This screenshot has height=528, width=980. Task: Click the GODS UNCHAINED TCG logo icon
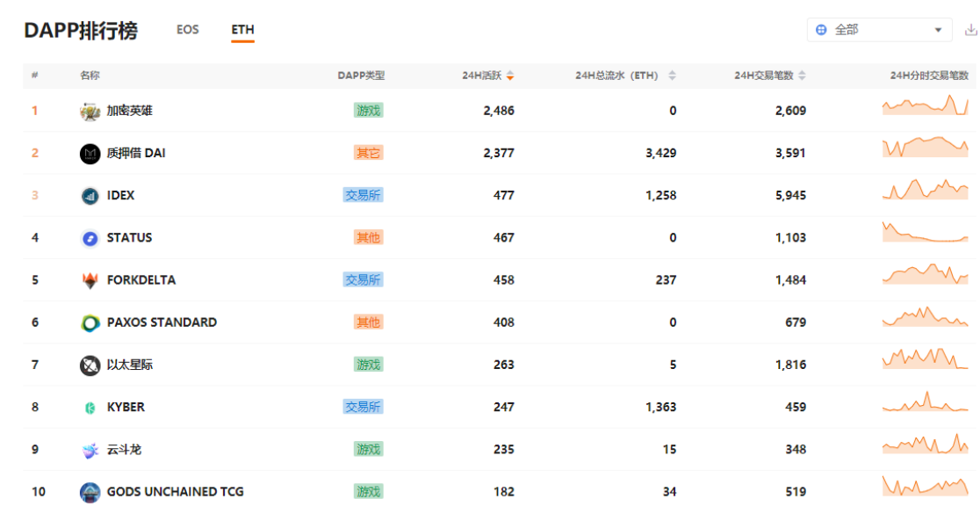click(90, 492)
